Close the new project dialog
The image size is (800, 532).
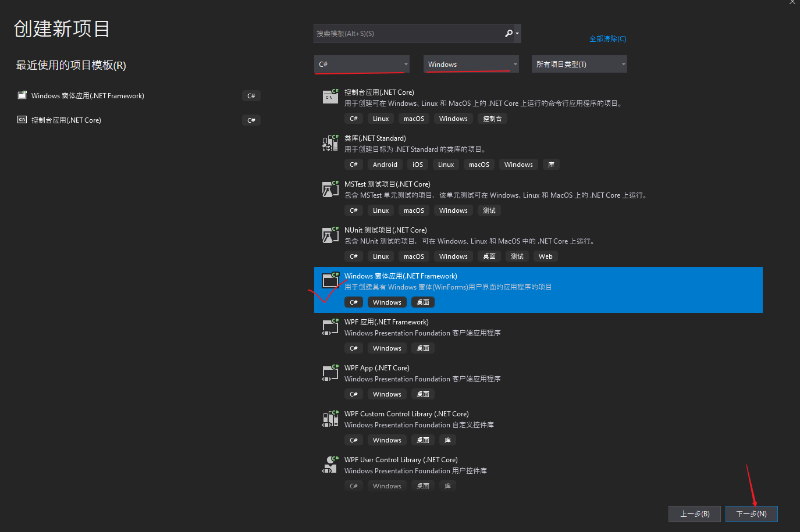point(792,2)
